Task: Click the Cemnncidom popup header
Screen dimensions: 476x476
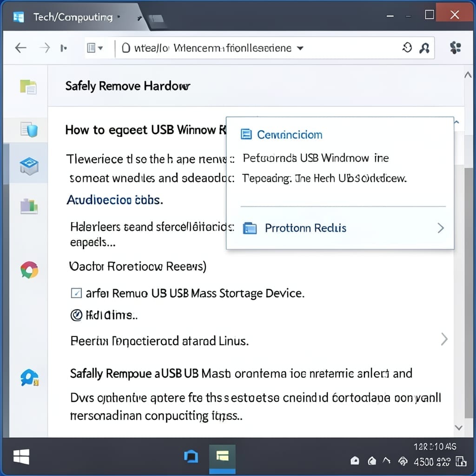Action: (x=289, y=134)
